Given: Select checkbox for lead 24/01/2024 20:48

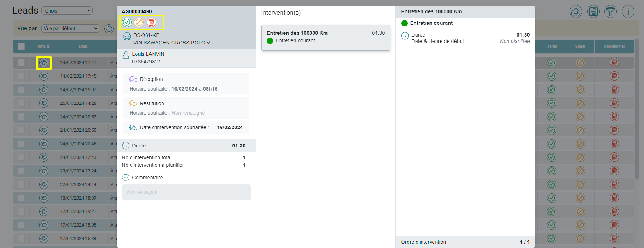Looking at the screenshot, I should (x=21, y=144).
